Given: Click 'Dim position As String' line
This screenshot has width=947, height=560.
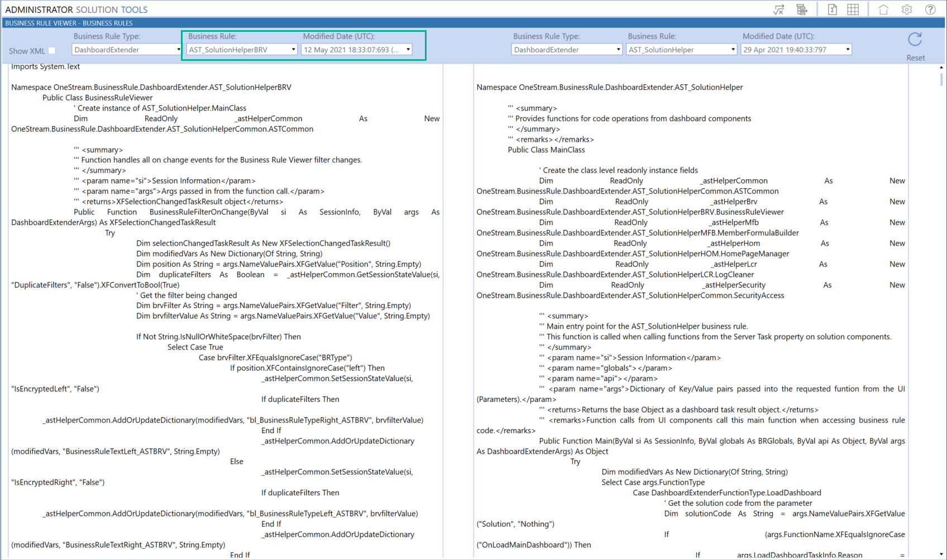Looking at the screenshot, I should click(279, 264).
